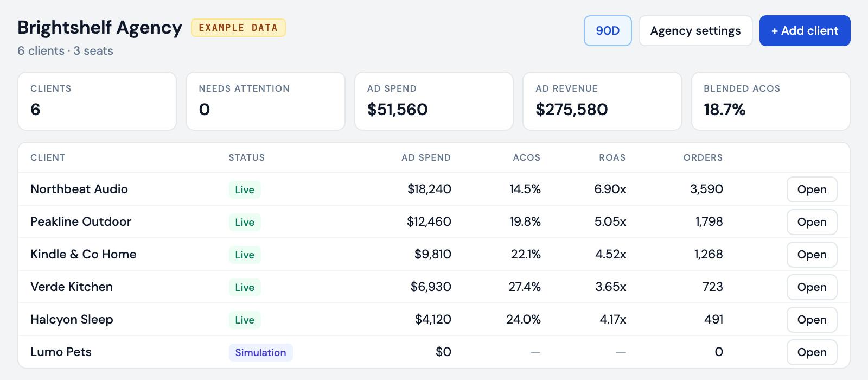Viewport: 868px width, 380px height.
Task: Click the ROAS column header
Action: click(612, 158)
